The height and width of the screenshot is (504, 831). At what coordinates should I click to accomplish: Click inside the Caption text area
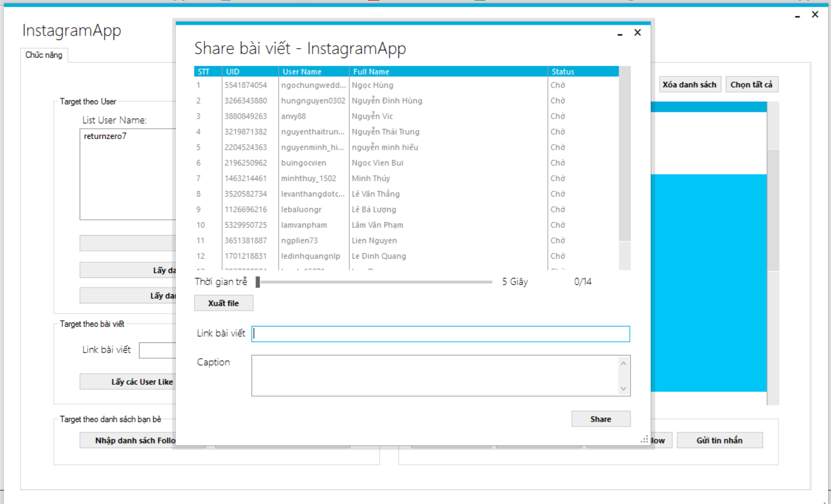click(435, 375)
